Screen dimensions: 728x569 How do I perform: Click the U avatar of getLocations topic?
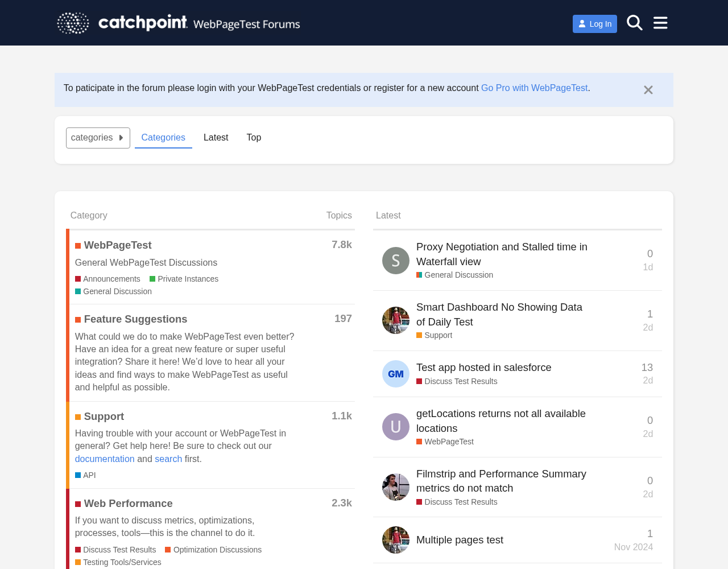(x=396, y=427)
